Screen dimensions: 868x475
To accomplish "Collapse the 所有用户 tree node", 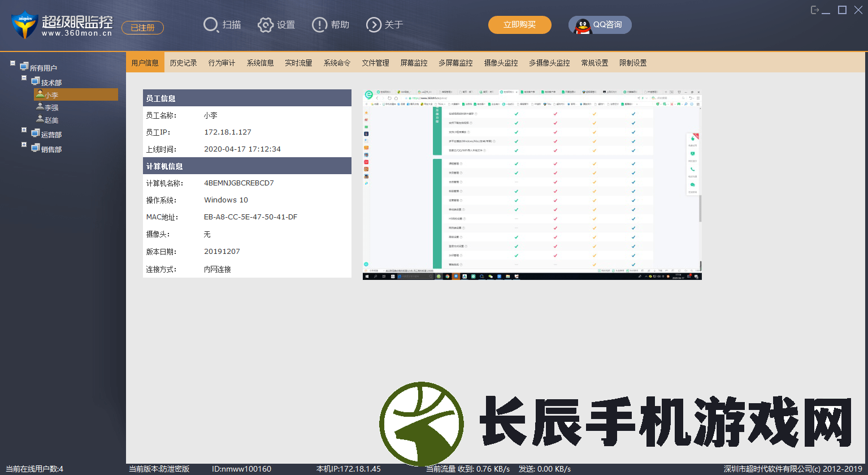I will tap(12, 63).
